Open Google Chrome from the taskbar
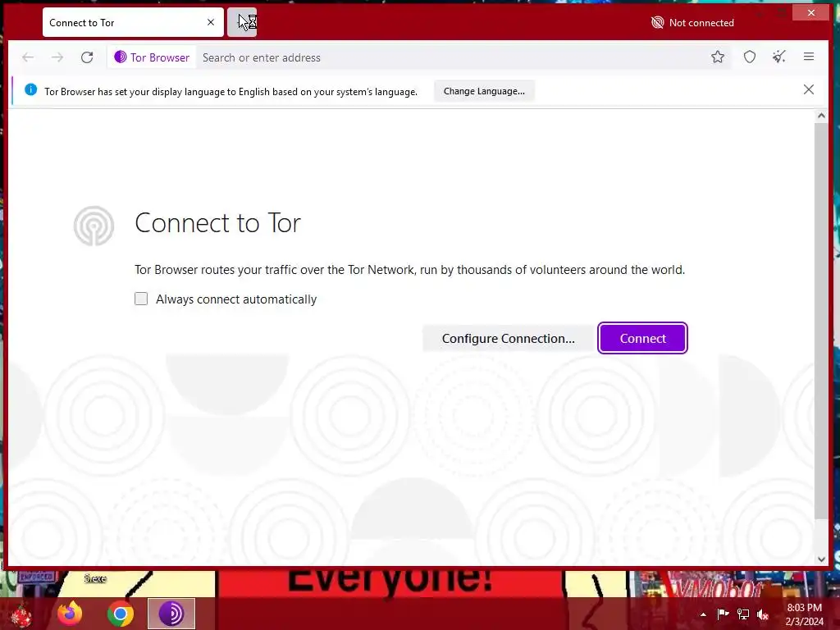This screenshot has width=840, height=630. 121,614
